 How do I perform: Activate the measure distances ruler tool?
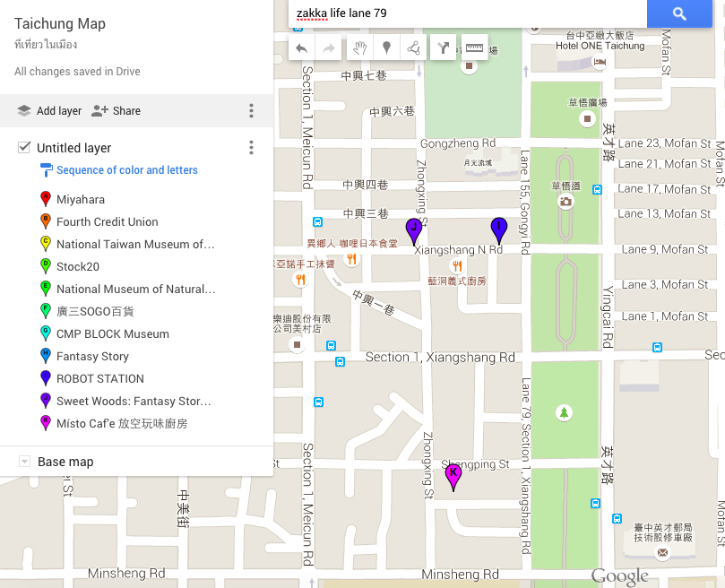tap(473, 48)
